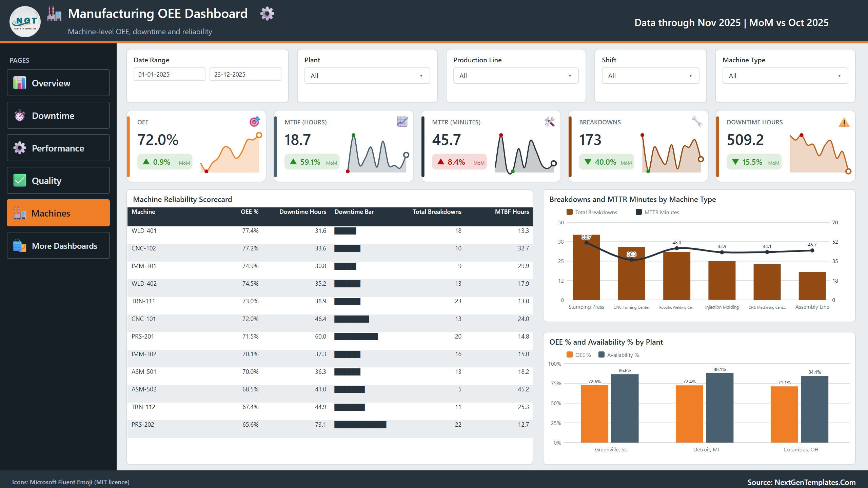Viewport: 868px width, 488px height.
Task: Sort by Total Breakdowns column header
Action: click(437, 212)
